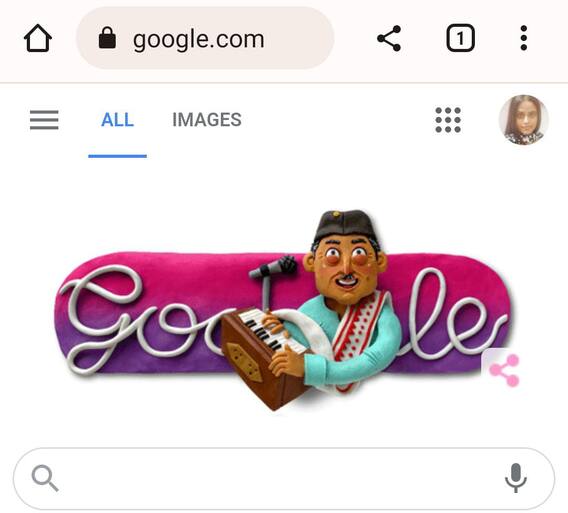
Task: Share the page using the browser share icon
Action: click(389, 38)
